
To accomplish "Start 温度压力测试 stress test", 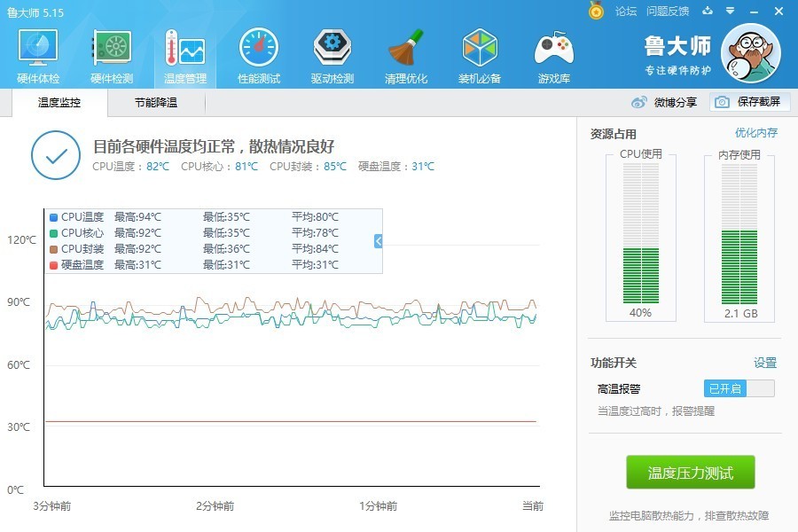I will [x=691, y=473].
